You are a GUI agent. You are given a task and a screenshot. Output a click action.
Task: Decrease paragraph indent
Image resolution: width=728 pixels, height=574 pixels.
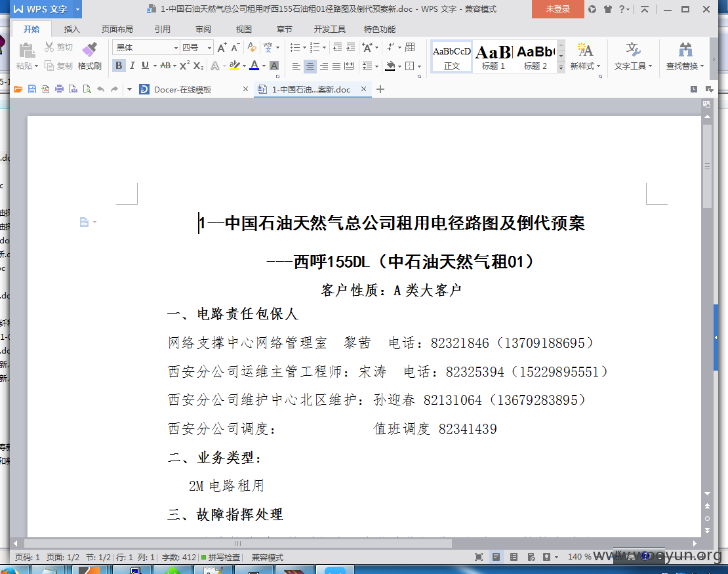pos(338,47)
